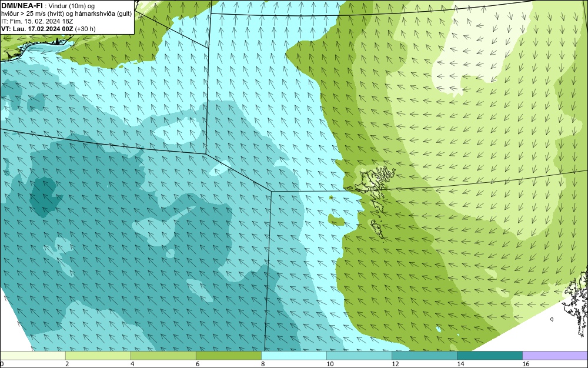Click the 6–8 m/s olive green legend swatch

[228, 356]
